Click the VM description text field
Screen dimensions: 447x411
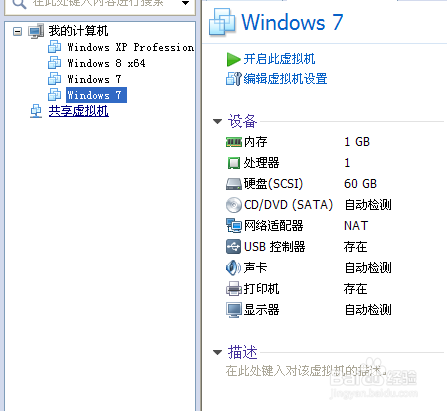pos(306,370)
